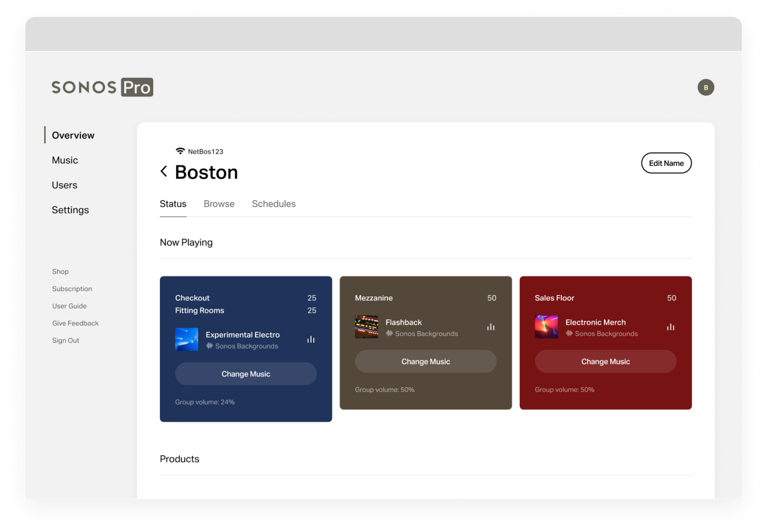Open the Flashback album artwork
This screenshot has height=532, width=767.
366,327
